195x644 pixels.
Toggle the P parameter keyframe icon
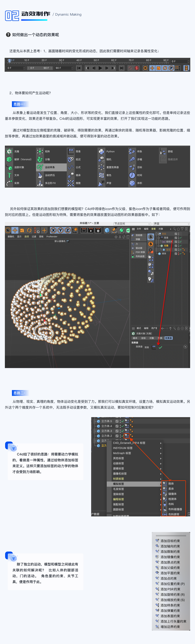click(x=171, y=68)
